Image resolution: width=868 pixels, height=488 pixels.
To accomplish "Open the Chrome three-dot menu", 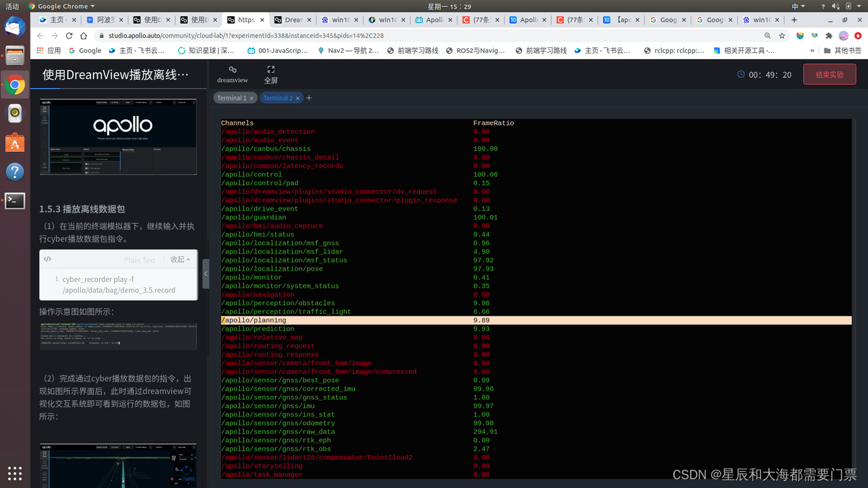I will point(858,35).
